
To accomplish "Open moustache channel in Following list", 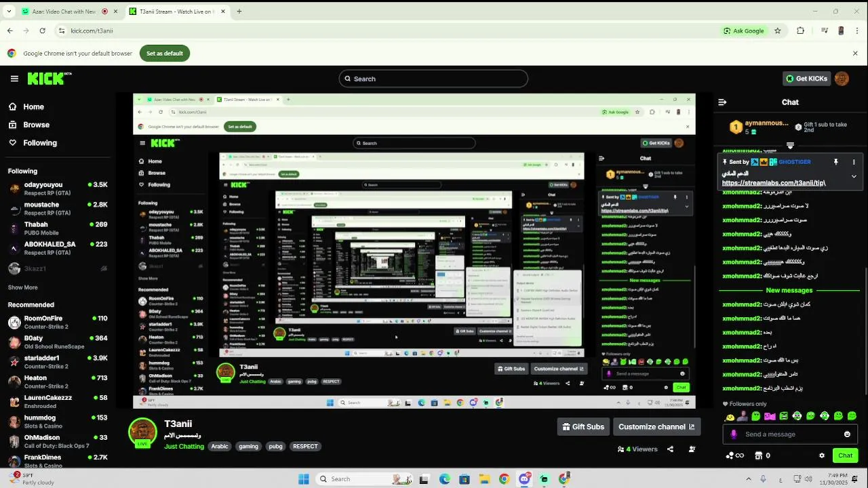I will [57, 209].
